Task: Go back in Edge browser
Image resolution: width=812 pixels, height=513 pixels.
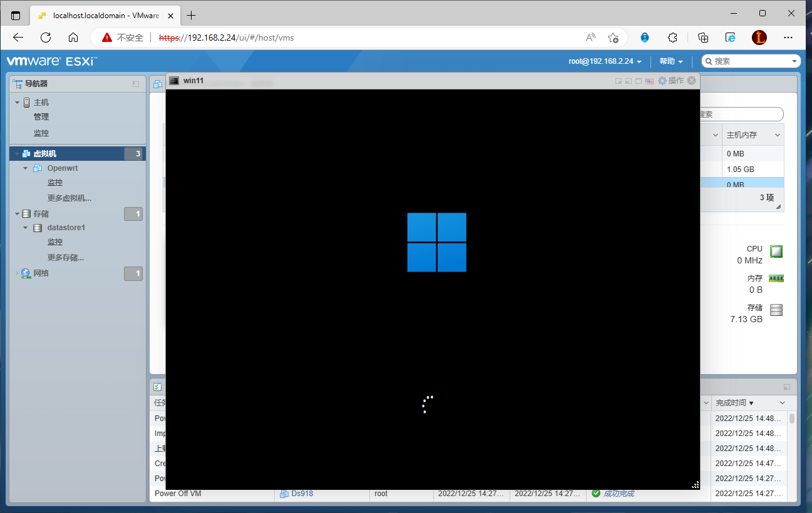Action: [x=18, y=38]
